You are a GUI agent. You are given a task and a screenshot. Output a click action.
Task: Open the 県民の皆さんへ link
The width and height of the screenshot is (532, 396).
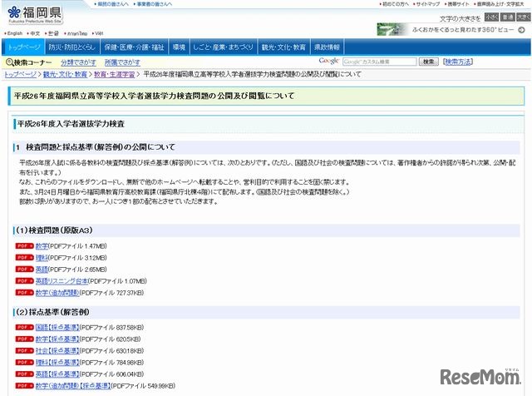coord(113,4)
